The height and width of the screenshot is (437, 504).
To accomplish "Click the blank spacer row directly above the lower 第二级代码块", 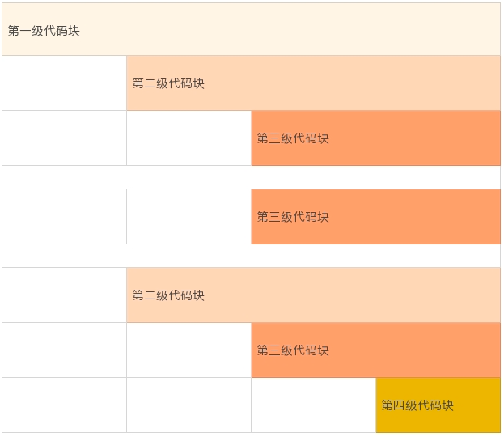I will [251, 256].
